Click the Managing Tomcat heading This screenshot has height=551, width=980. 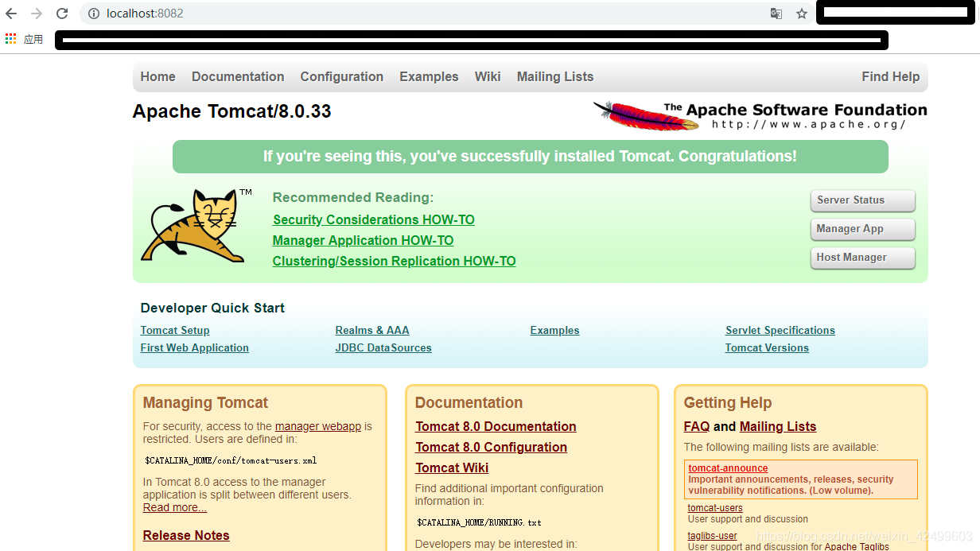205,402
